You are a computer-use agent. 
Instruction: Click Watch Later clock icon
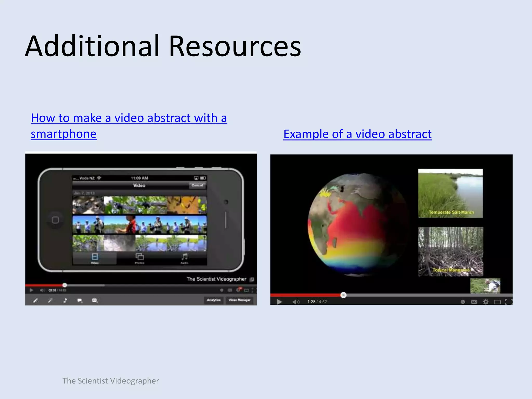[463, 302]
